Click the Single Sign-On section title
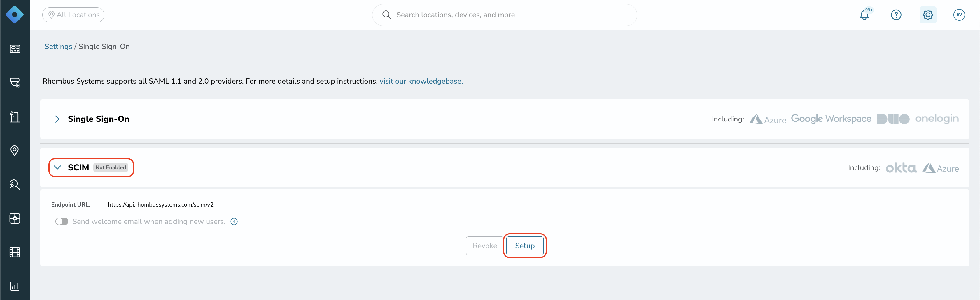Viewport: 980px width, 300px height. pyautogui.click(x=99, y=119)
